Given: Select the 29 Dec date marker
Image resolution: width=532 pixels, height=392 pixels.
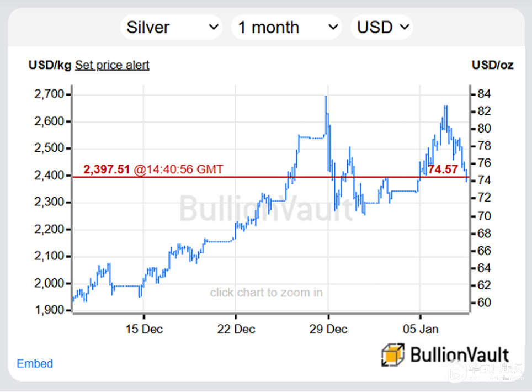Looking at the screenshot, I should tap(328, 329).
